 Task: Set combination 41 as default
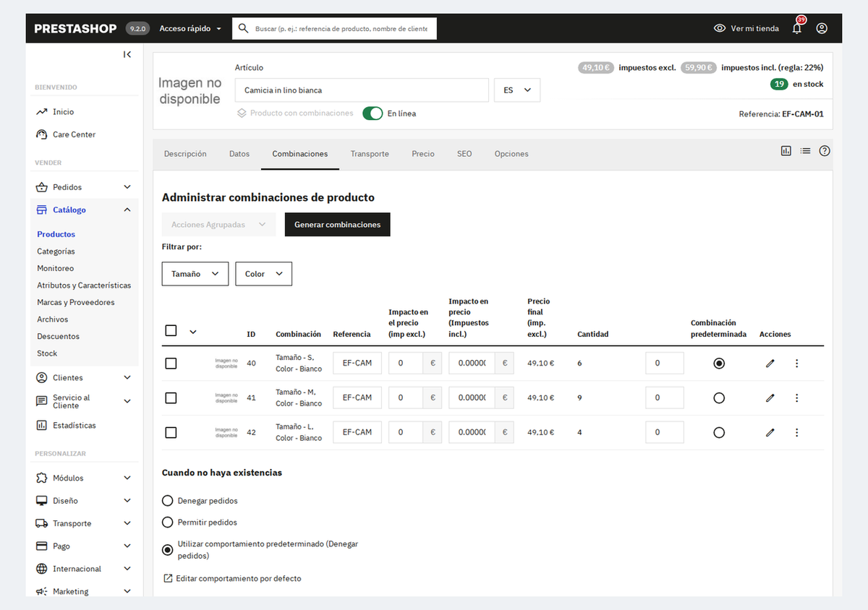pos(719,398)
